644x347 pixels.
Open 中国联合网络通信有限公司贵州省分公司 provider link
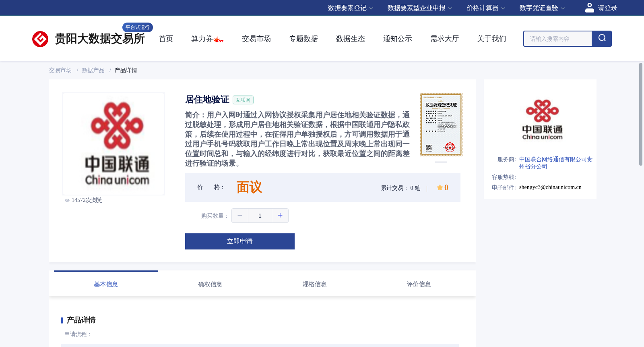(555, 163)
